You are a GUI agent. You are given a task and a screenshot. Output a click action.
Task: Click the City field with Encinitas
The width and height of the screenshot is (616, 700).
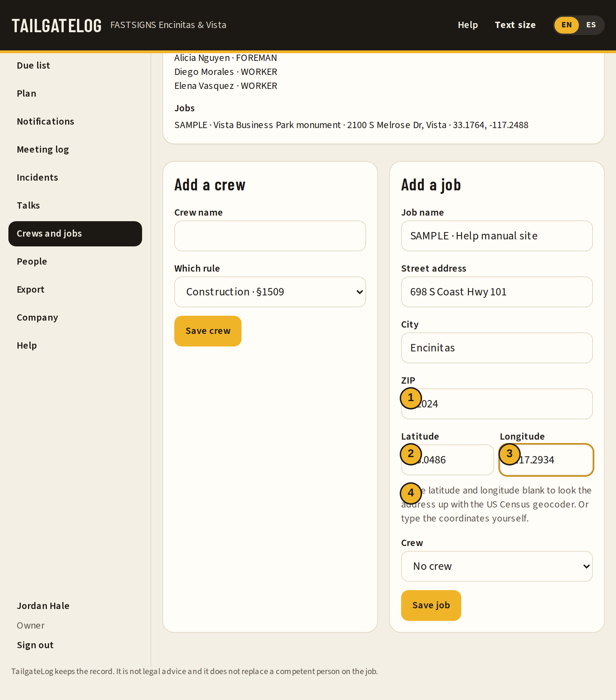point(497,348)
